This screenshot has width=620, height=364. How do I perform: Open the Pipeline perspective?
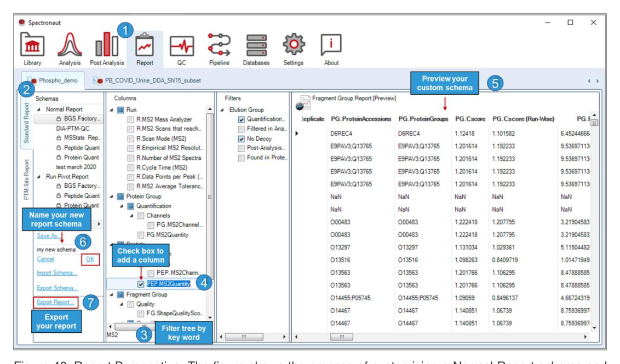tap(219, 49)
